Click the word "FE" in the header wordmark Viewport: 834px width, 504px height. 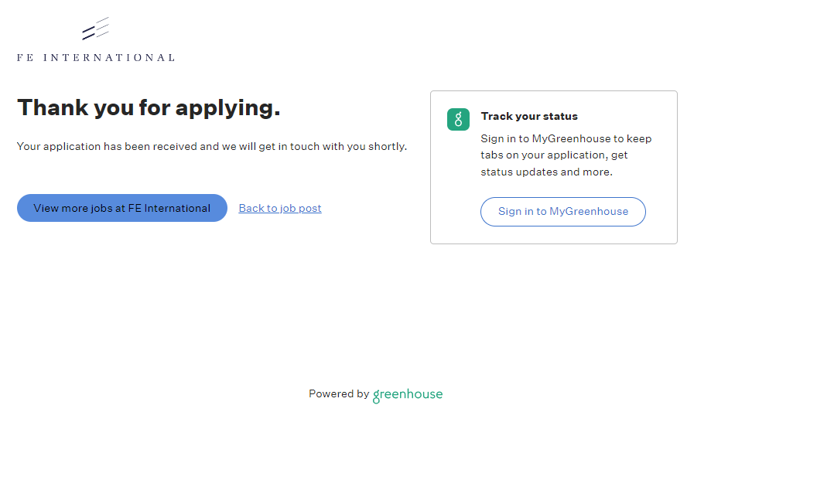point(26,57)
